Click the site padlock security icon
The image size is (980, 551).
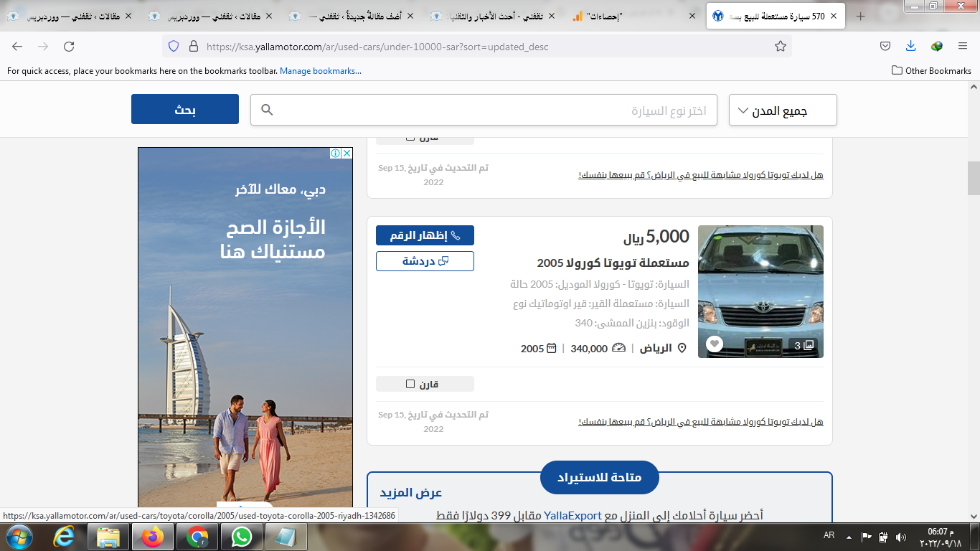coord(192,47)
